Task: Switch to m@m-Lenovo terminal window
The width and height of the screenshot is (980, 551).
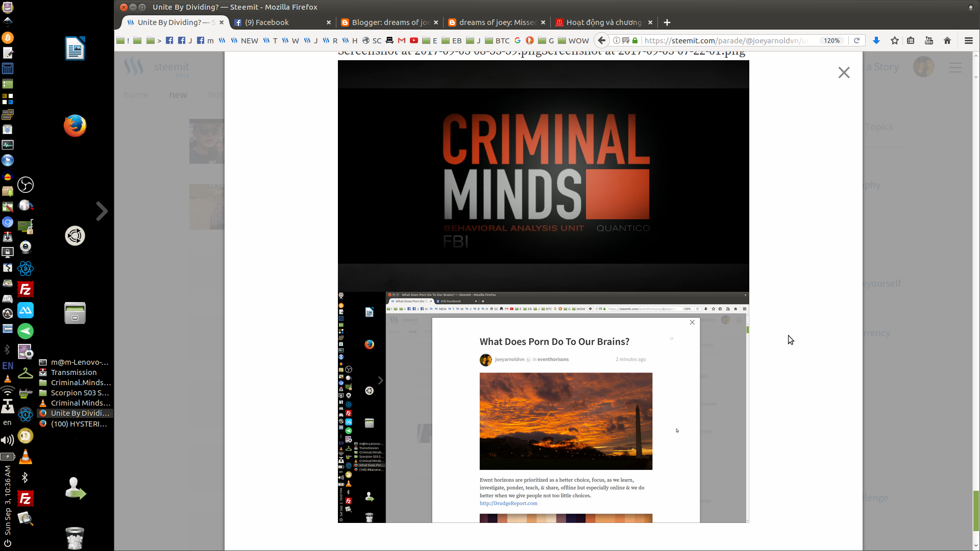Action: (75, 362)
